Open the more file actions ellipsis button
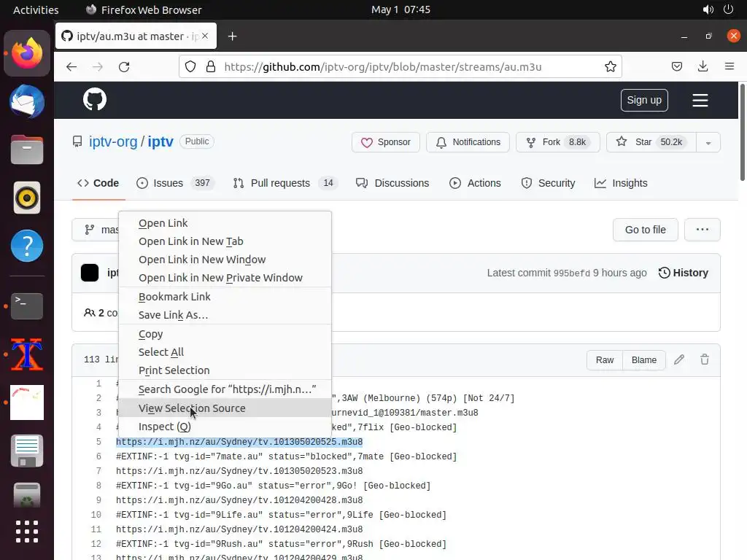Image resolution: width=747 pixels, height=560 pixels. tap(703, 230)
